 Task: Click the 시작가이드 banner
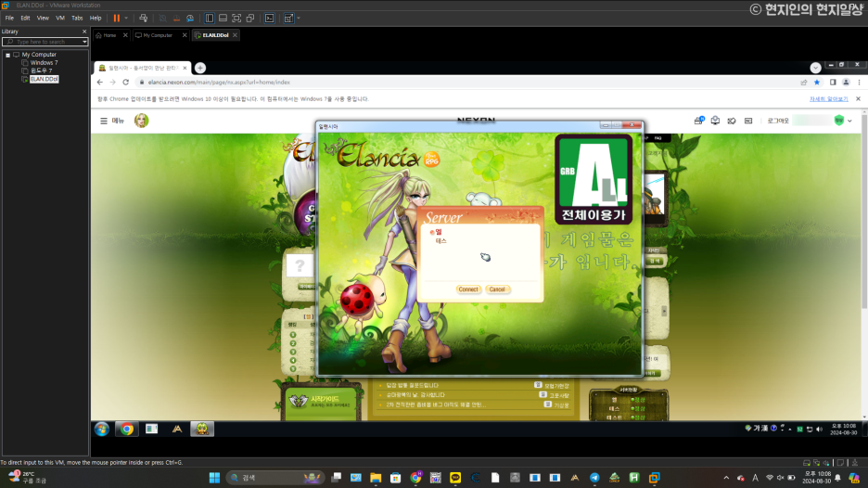[x=322, y=401]
